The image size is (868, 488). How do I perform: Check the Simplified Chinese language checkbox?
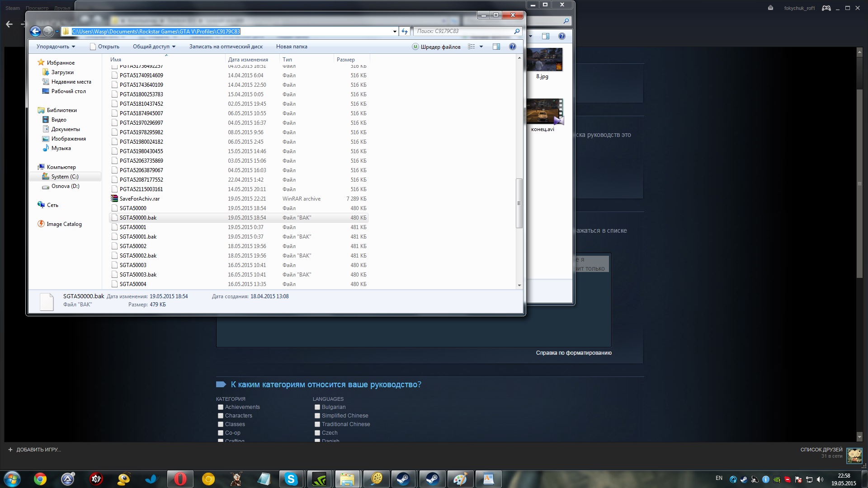317,416
